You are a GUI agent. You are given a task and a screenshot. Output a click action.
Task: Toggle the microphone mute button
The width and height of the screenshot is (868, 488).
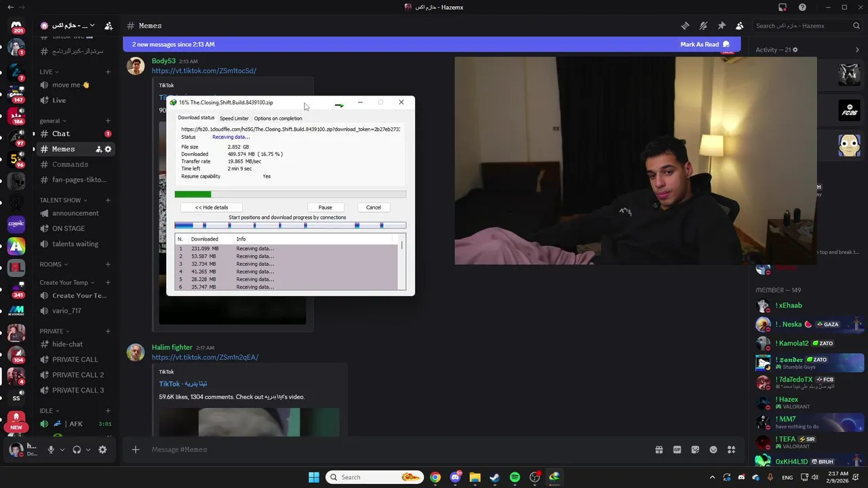(50, 449)
